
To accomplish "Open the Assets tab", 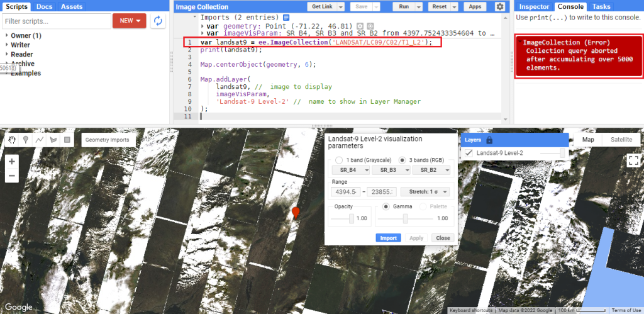I will (72, 6).
